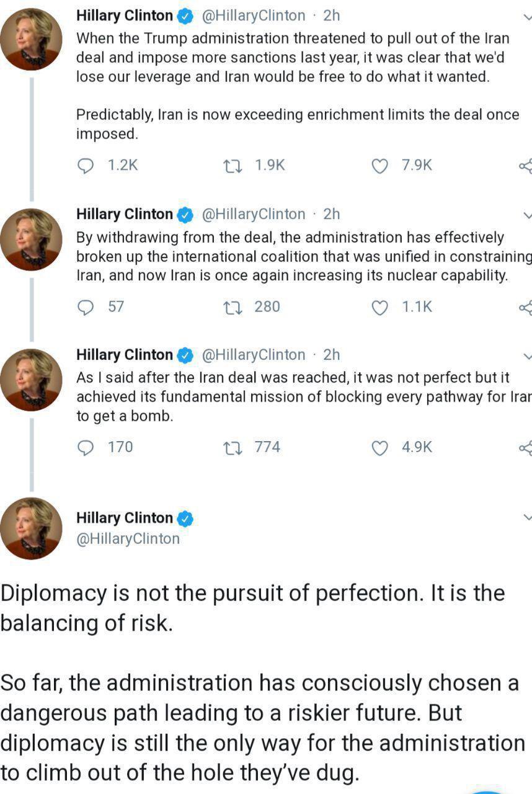Like the tweet with 1.1K likes
Image resolution: width=532 pixels, height=794 pixels.
(379, 307)
